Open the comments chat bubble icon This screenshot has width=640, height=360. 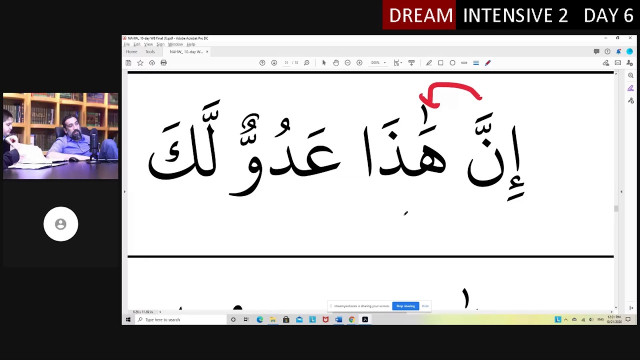coord(596,51)
